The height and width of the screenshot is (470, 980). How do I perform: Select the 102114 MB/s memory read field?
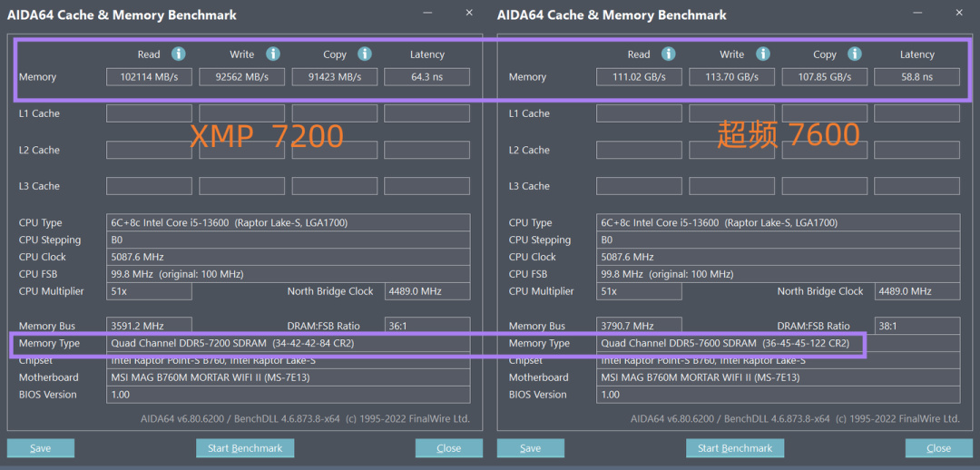click(149, 77)
